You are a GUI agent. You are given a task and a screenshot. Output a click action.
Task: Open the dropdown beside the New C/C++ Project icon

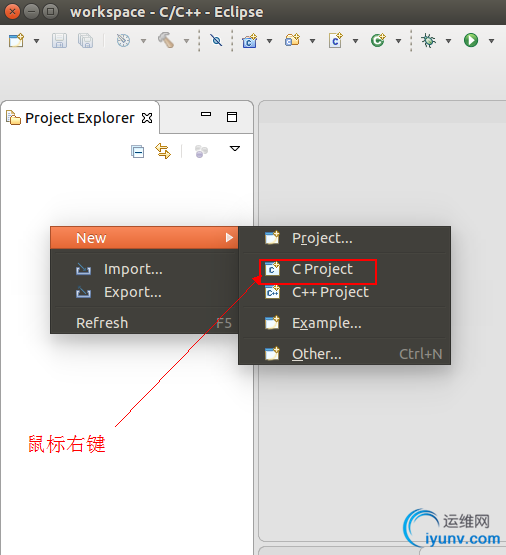pyautogui.click(x=269, y=41)
